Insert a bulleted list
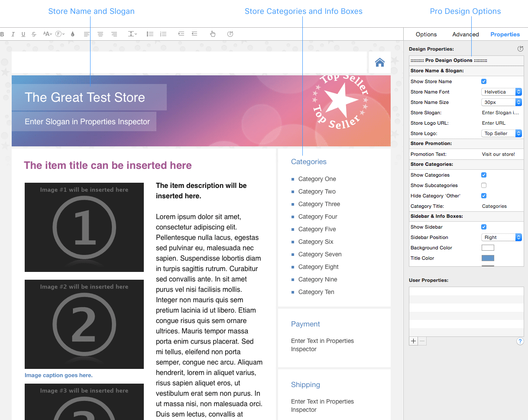This screenshot has width=528, height=420. point(150,34)
